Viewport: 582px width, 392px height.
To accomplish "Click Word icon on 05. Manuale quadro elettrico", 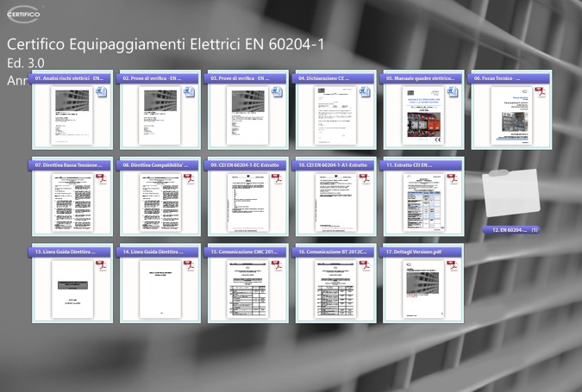I will click(x=452, y=92).
